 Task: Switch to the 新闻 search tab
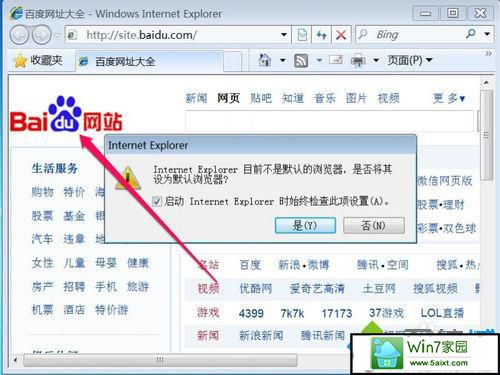click(x=196, y=98)
